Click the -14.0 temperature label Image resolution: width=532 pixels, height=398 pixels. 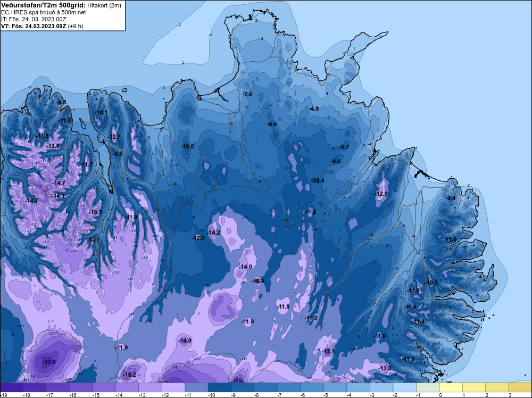(x=246, y=267)
